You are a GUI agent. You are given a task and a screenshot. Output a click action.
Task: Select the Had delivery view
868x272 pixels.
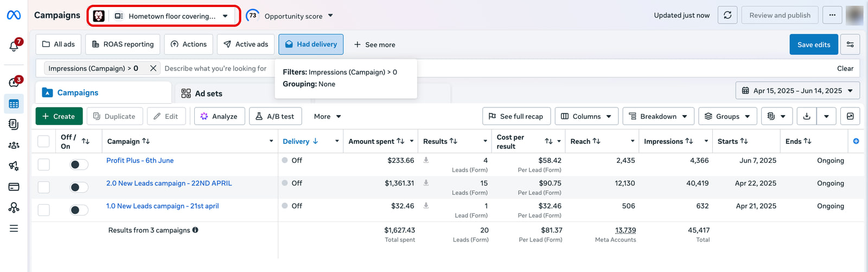[311, 44]
